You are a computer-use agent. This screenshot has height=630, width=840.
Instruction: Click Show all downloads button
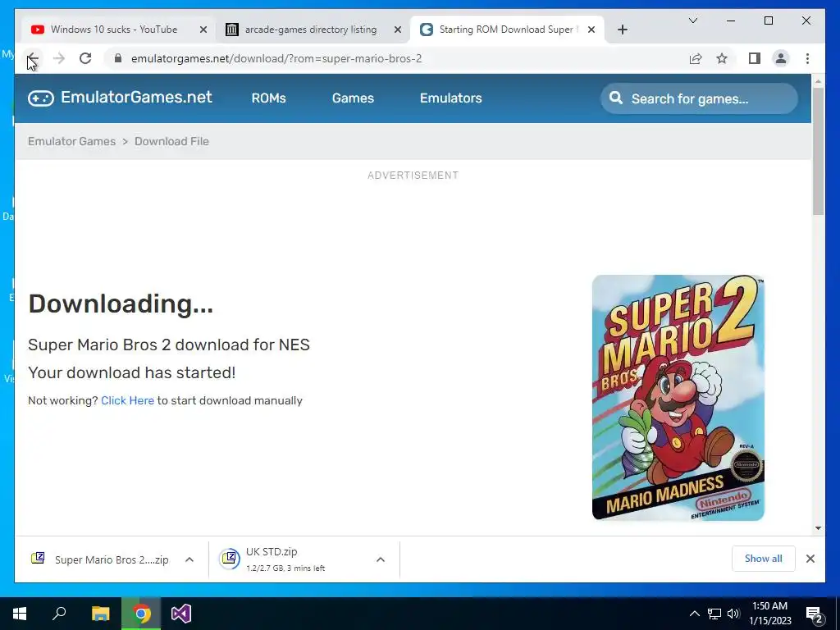(x=763, y=559)
